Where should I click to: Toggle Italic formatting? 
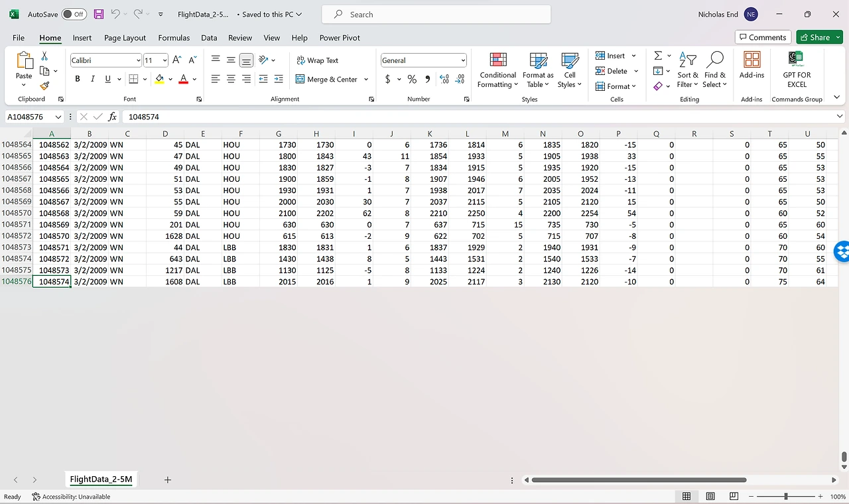pyautogui.click(x=93, y=79)
